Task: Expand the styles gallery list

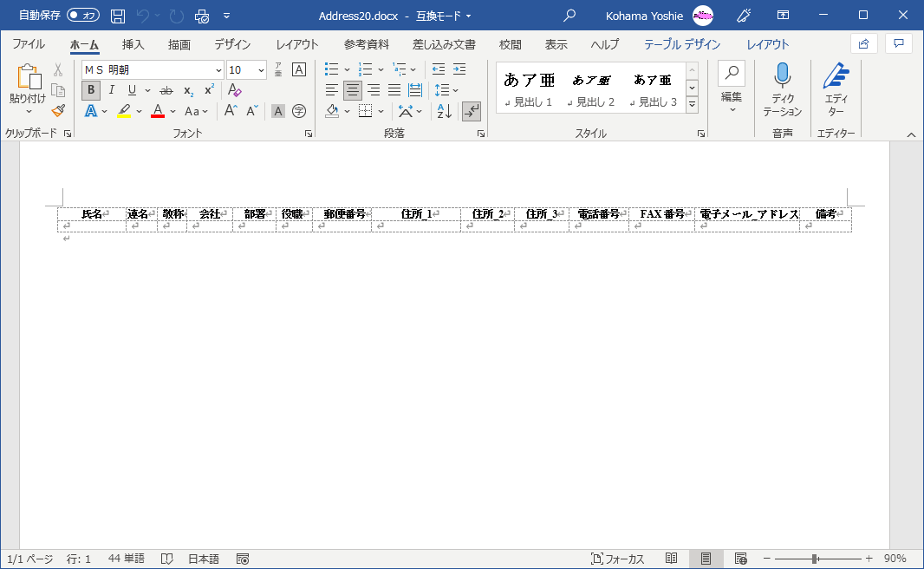Action: pyautogui.click(x=692, y=104)
